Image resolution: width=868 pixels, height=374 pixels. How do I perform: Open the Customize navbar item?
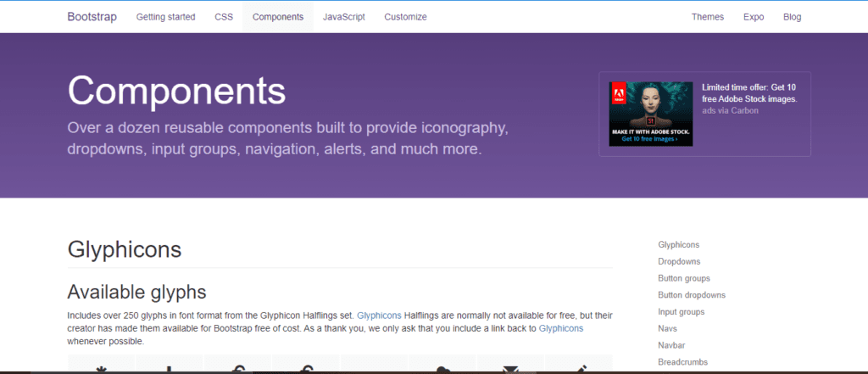[405, 17]
